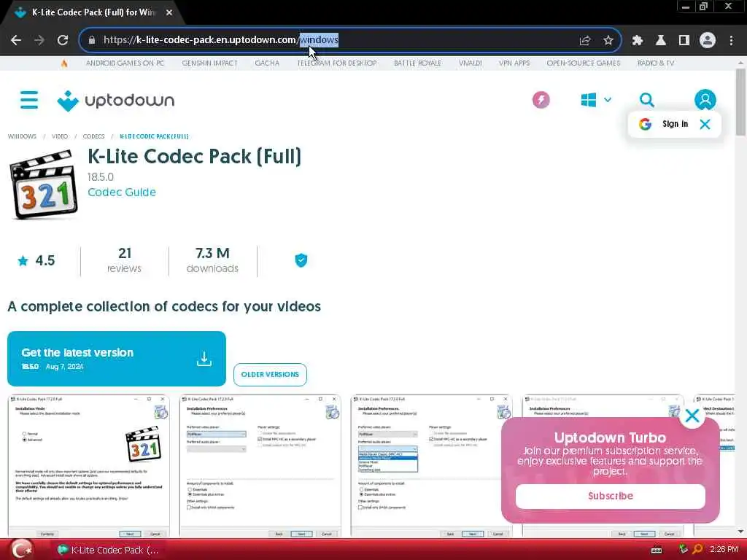Click the K-Lite Codec Pack 321 app icon

[x=44, y=184]
